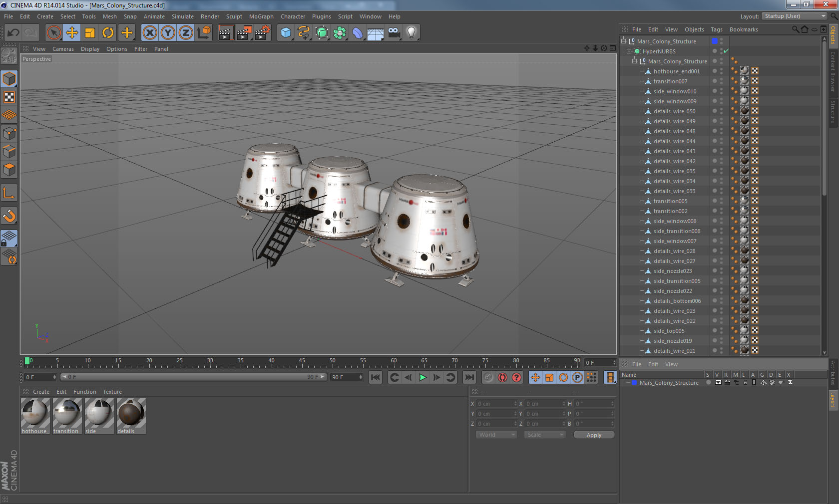Screen dimensions: 839x504
Task: Activate the Rotate tool
Action: 108,33
